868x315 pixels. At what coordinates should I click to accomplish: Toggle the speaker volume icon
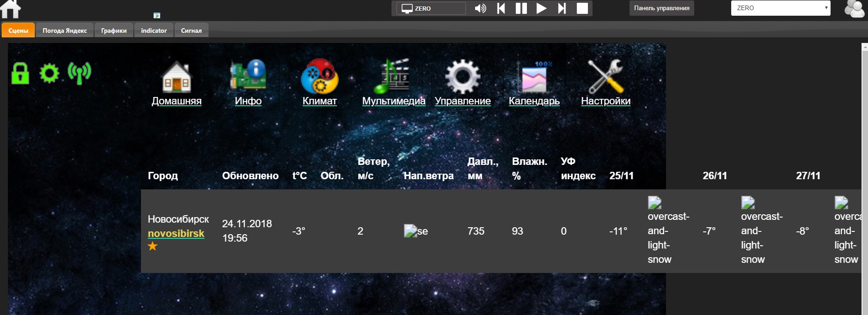[480, 8]
